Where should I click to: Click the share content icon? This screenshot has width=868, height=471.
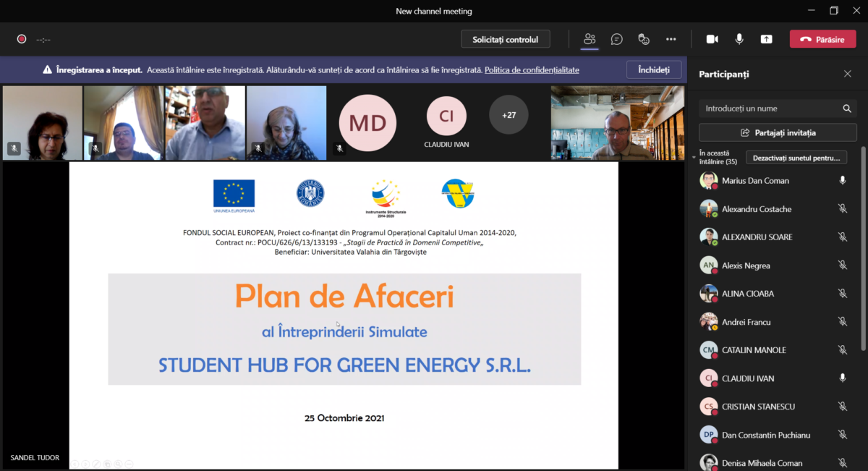coord(766,39)
